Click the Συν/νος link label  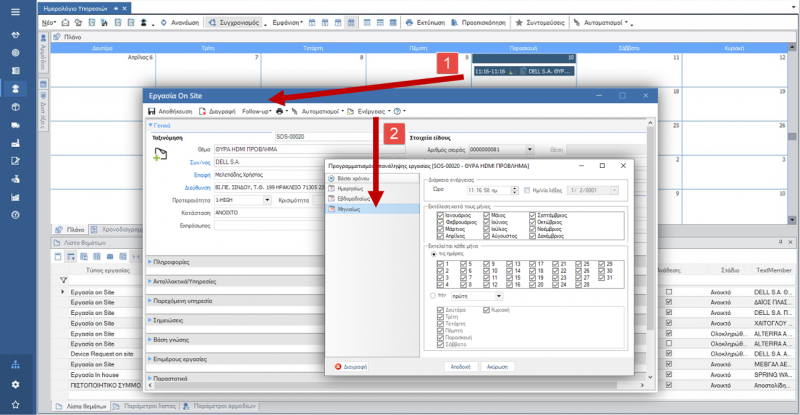[200, 162]
